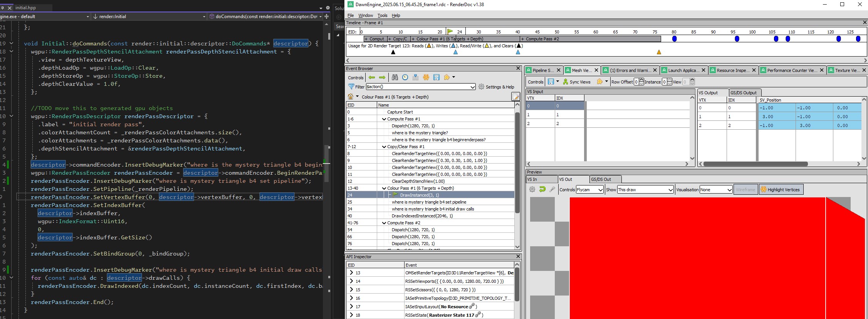Open the Mesh Viewer save dropdown arrow

click(x=557, y=82)
